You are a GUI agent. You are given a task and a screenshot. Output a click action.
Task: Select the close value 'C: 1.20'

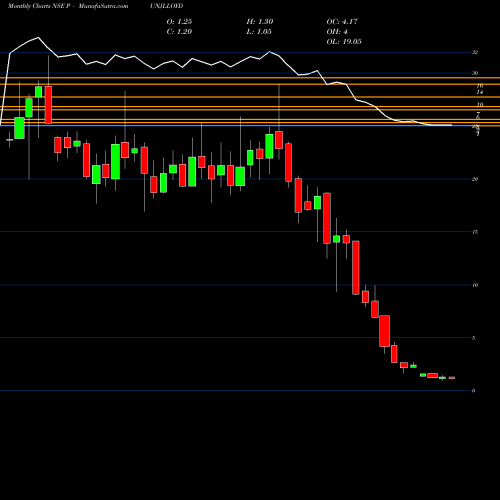[179, 31]
